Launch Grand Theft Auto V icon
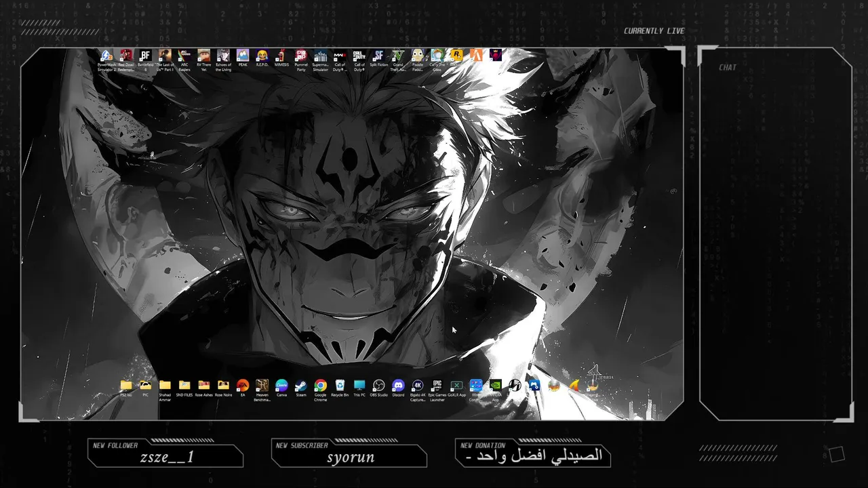This screenshot has height=488, width=868. (x=398, y=60)
